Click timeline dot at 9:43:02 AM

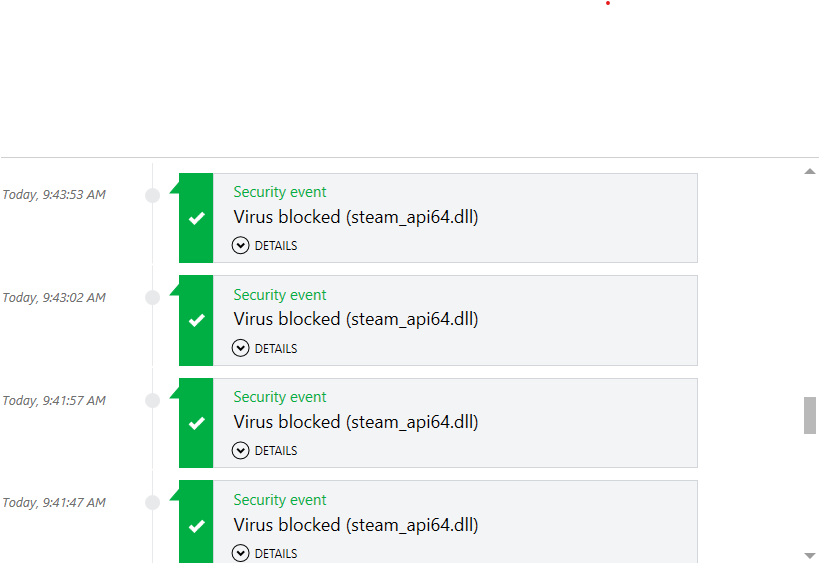pyautogui.click(x=153, y=297)
